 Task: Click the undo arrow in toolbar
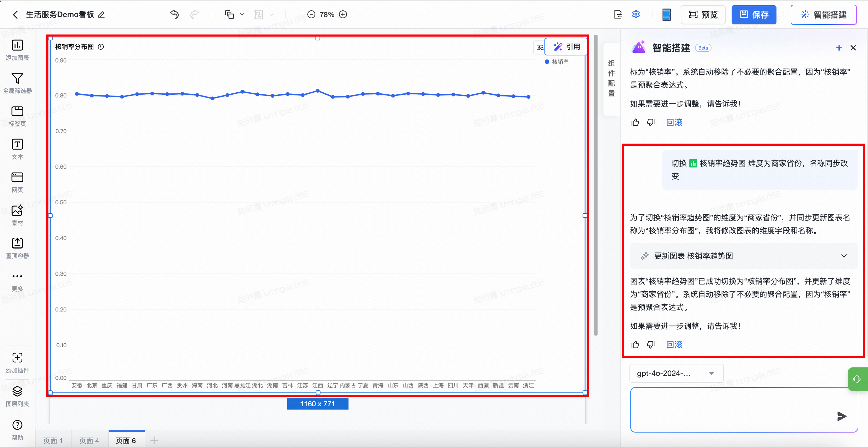click(x=174, y=14)
